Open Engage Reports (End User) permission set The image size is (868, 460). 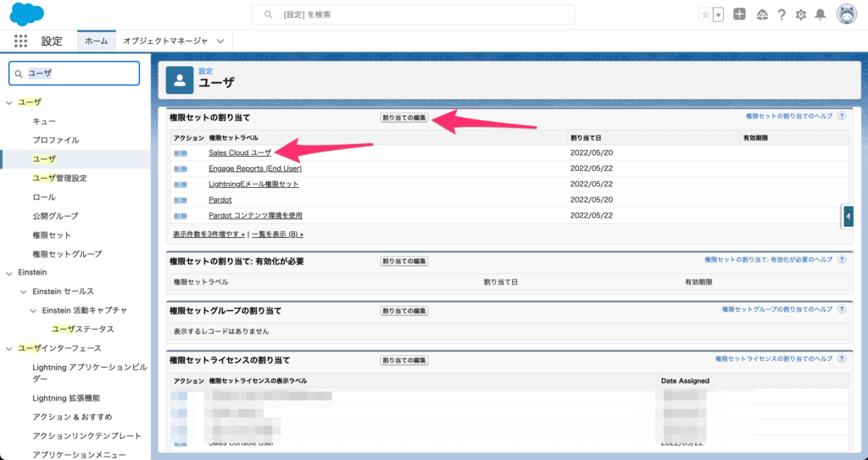(255, 169)
